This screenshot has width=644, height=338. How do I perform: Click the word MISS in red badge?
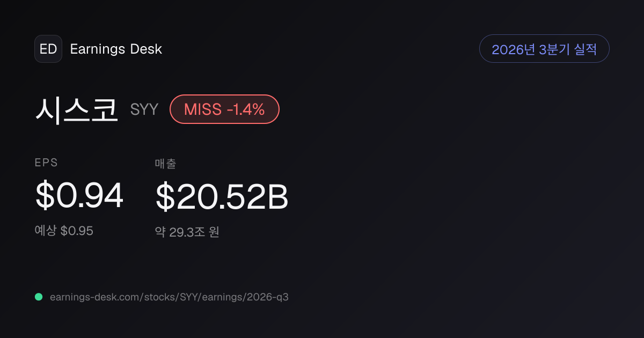click(203, 109)
